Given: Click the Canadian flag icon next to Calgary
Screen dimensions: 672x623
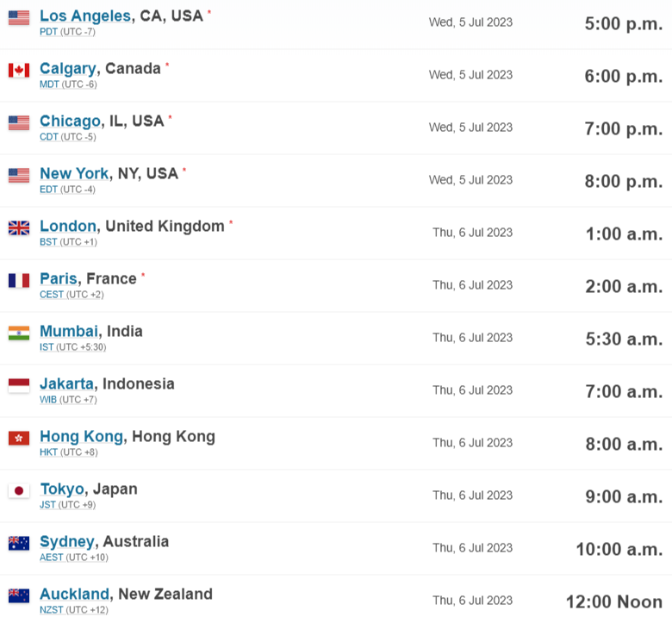Looking at the screenshot, I should [x=19, y=71].
